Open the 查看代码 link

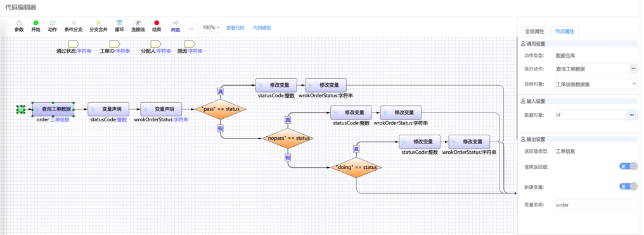(x=235, y=28)
